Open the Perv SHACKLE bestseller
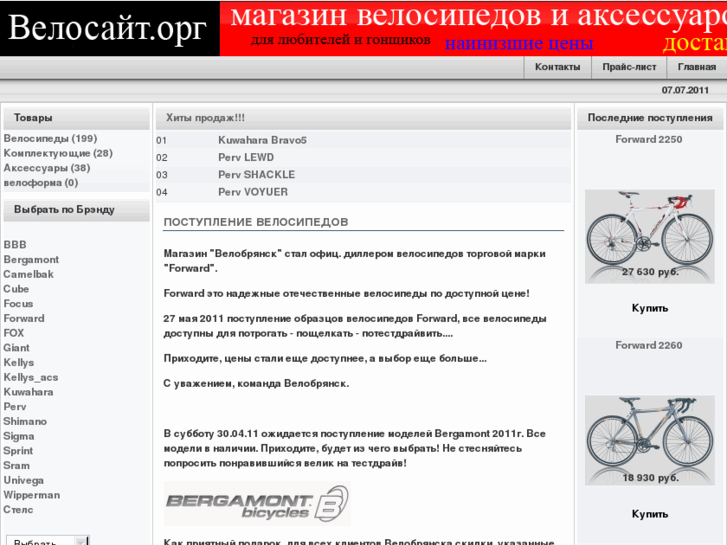 click(256, 175)
